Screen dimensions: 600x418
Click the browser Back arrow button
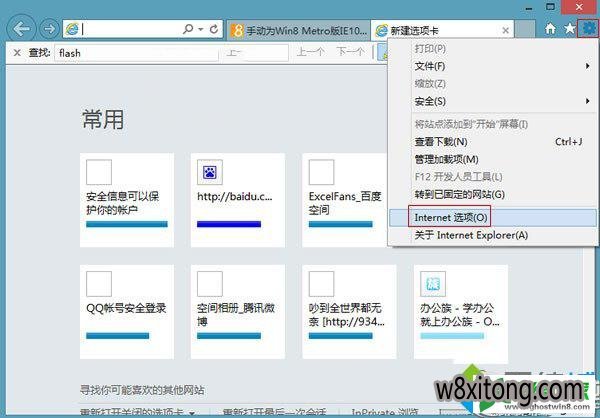[x=21, y=29]
